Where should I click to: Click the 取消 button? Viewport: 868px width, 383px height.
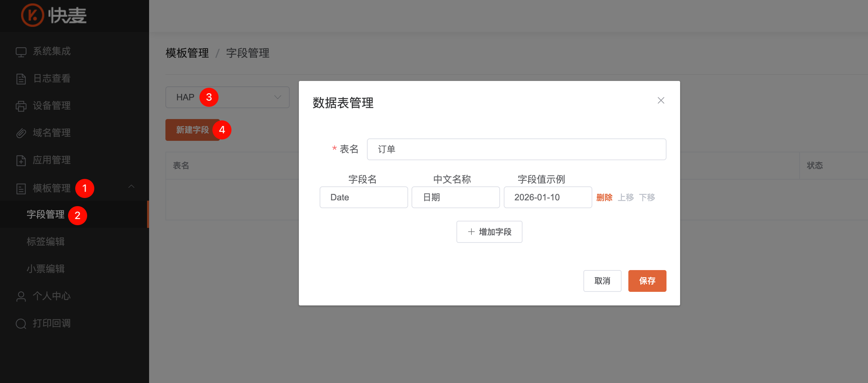pyautogui.click(x=602, y=281)
